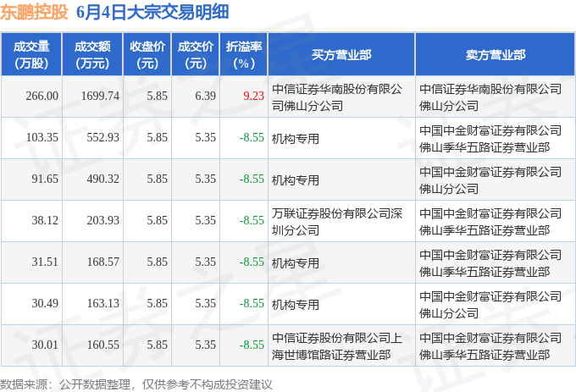This screenshot has width=576, height=392.
Task: Click the 成交额(万元) column header
Action: [92, 55]
